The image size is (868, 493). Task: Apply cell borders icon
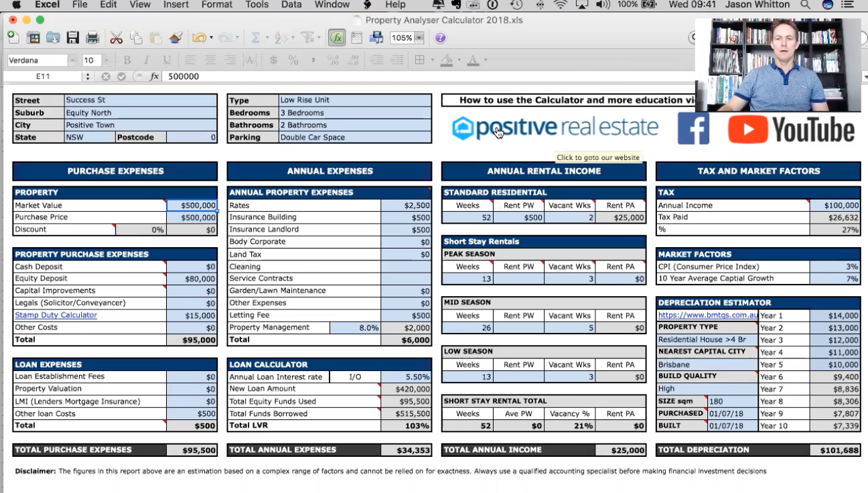420,60
